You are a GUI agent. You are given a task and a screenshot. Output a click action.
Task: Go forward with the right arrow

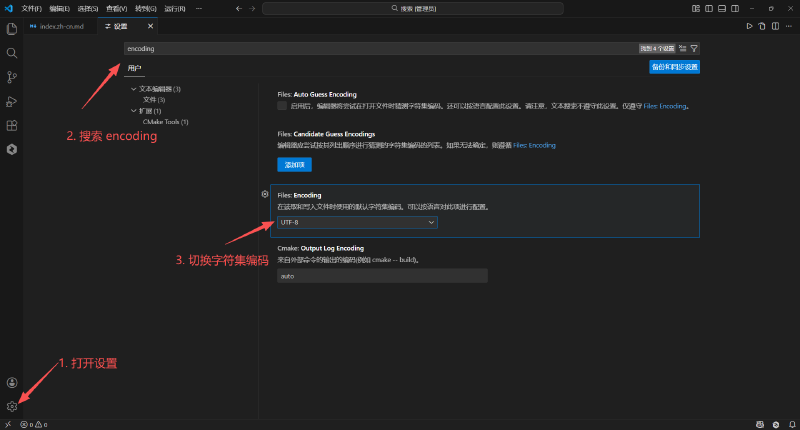point(252,9)
